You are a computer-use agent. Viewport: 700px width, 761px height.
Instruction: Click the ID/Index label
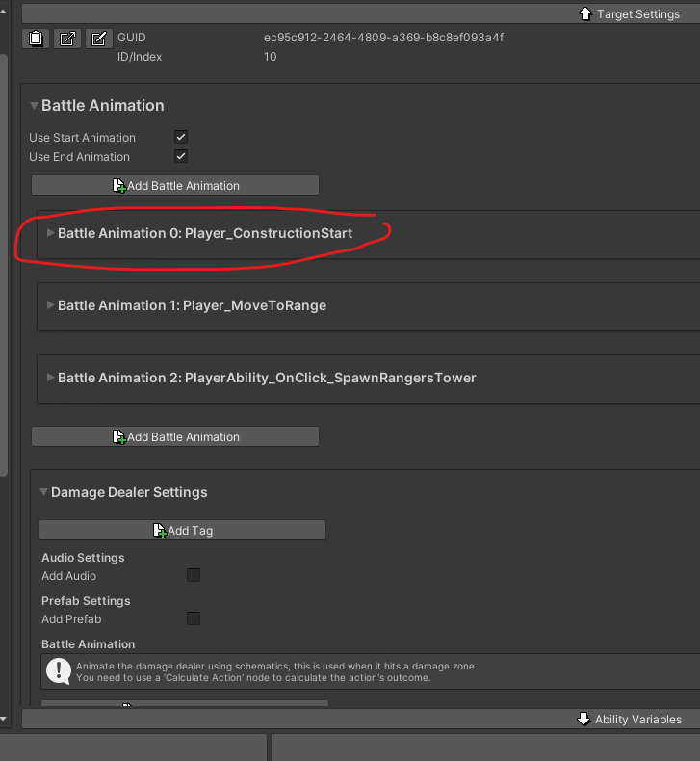140,57
